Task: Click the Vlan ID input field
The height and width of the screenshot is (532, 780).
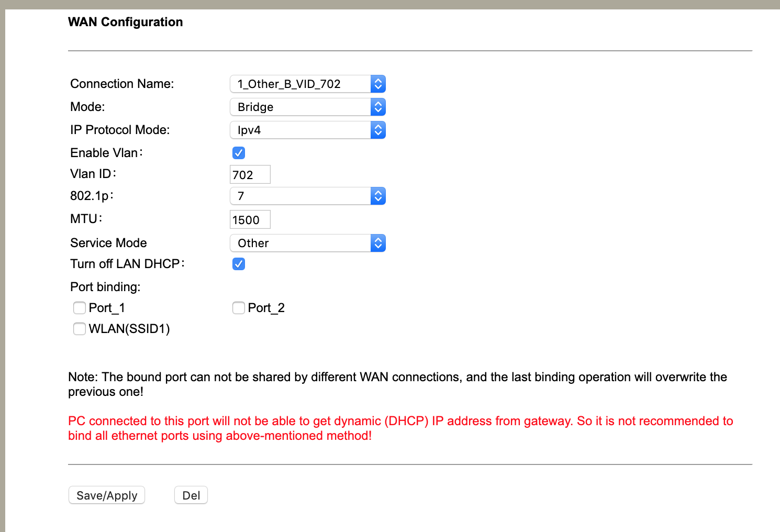Action: coord(250,175)
